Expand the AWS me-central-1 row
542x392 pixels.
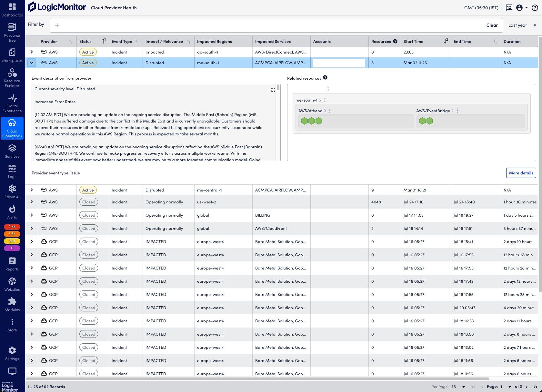pyautogui.click(x=32, y=190)
